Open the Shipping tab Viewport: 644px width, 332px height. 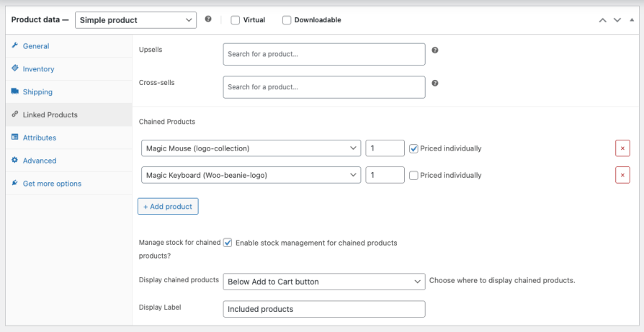coord(37,92)
